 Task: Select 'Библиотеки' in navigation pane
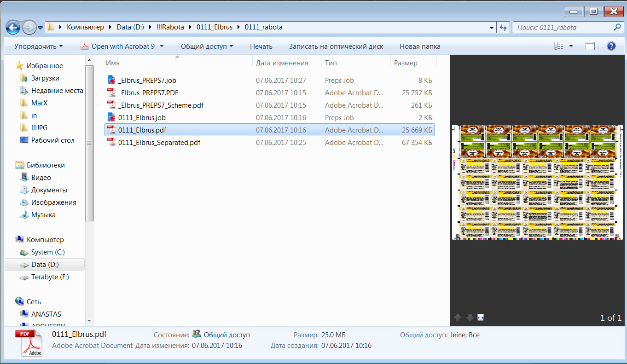tap(46, 165)
